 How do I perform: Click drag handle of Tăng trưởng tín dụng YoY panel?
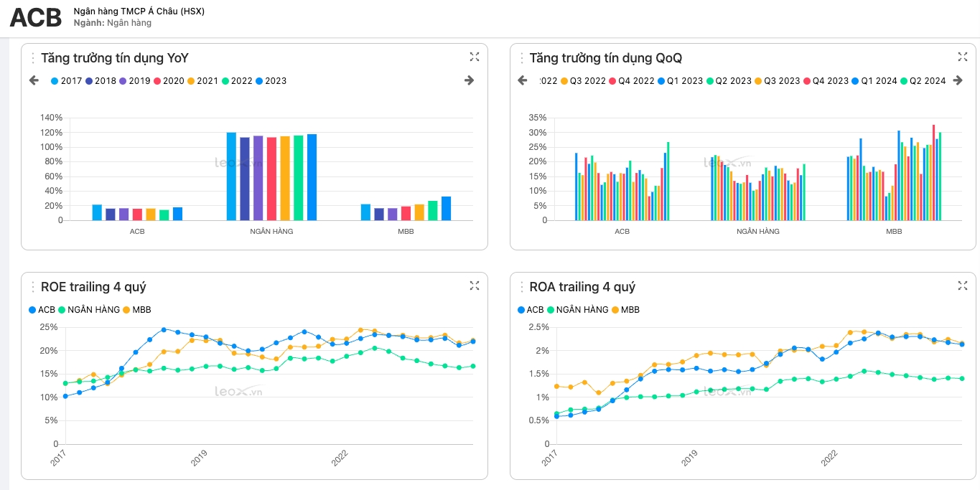[33, 58]
